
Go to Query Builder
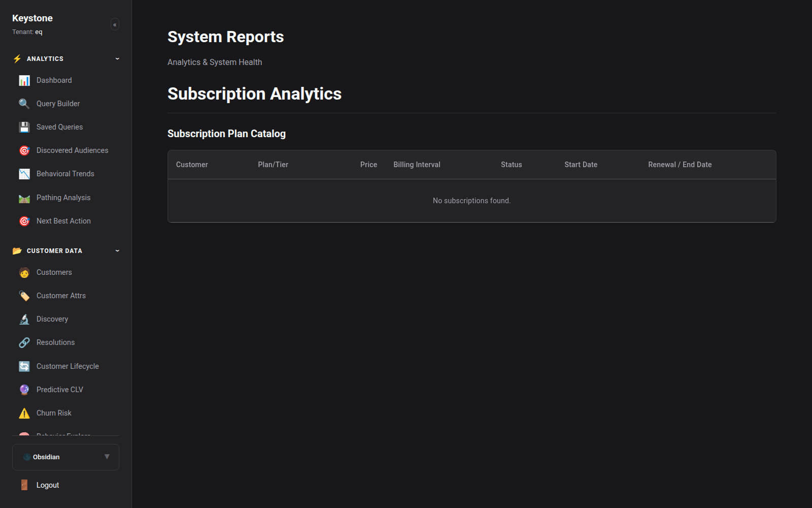58,104
